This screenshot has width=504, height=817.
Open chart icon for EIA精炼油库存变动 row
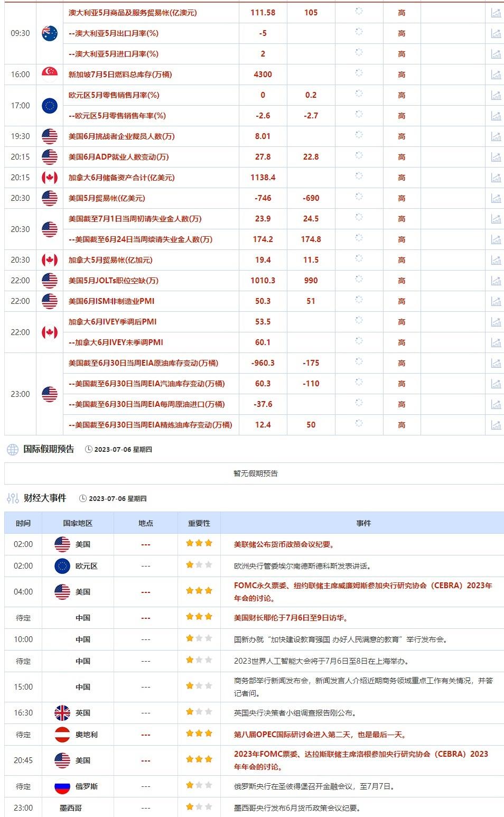point(496,425)
